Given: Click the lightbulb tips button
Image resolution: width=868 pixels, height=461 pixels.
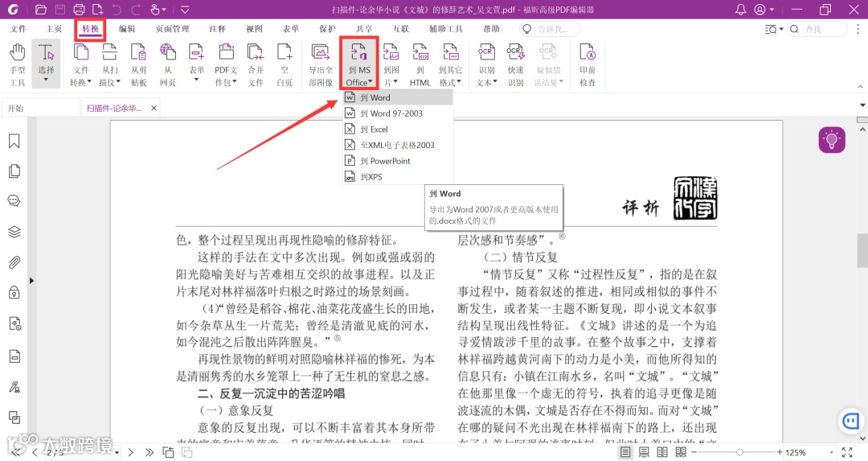Looking at the screenshot, I should click(x=832, y=140).
